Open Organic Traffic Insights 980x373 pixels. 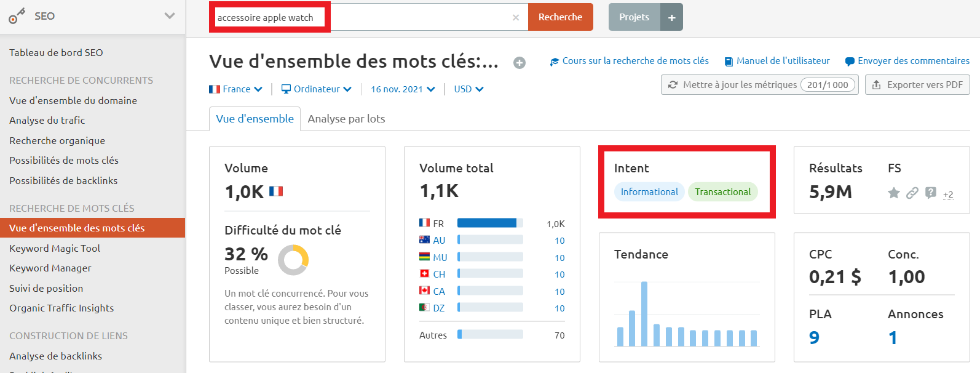pyautogui.click(x=61, y=308)
